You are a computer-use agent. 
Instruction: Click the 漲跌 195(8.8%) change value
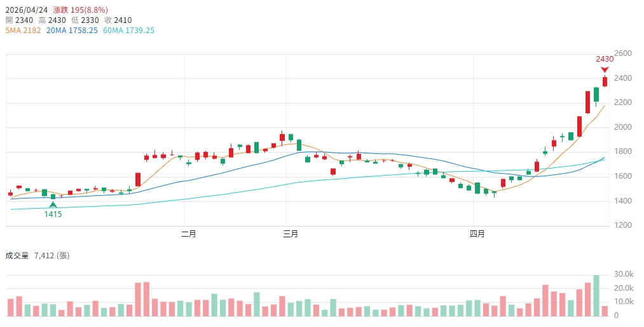point(80,10)
